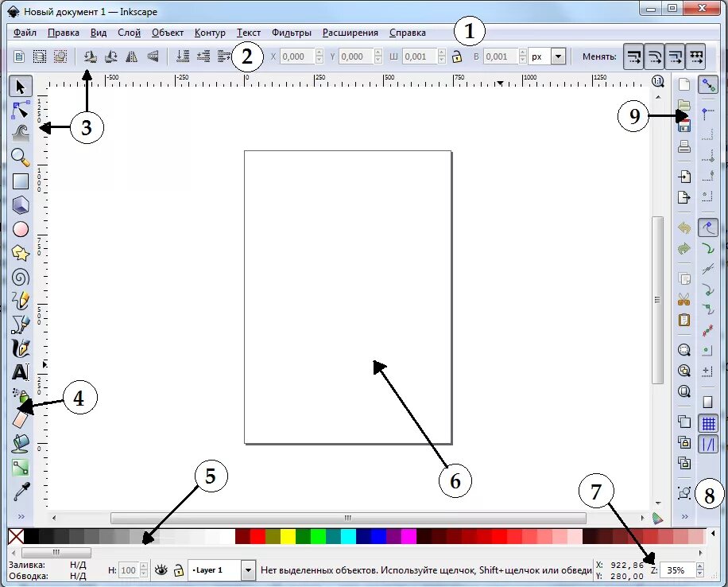Select the Pencil freehand tool
The width and height of the screenshot is (728, 587).
coord(21,301)
